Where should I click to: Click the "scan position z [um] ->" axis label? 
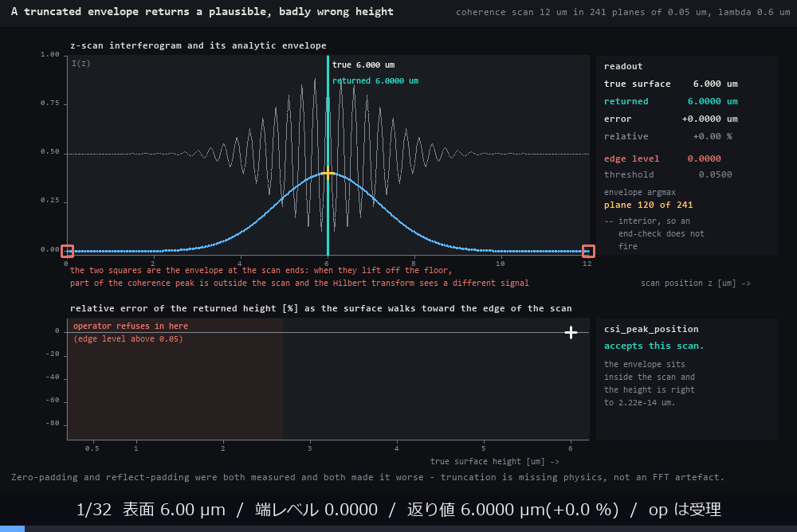[x=695, y=283]
